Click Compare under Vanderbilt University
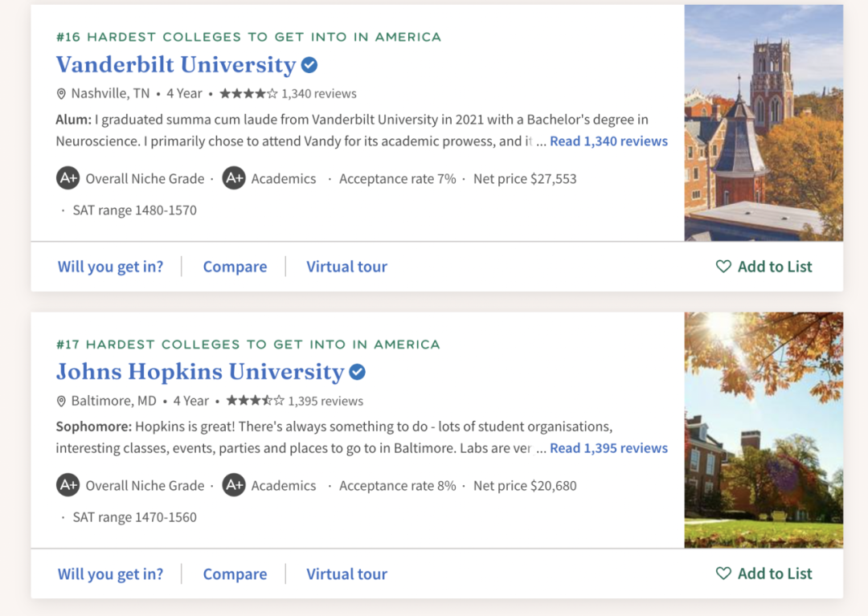This screenshot has height=616, width=868. pyautogui.click(x=235, y=267)
